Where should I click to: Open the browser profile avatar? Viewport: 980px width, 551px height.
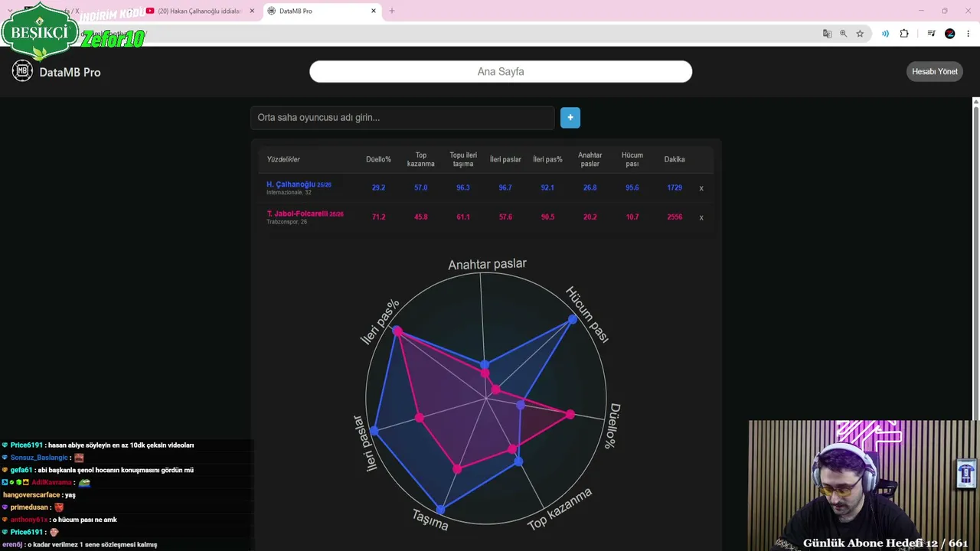[950, 34]
